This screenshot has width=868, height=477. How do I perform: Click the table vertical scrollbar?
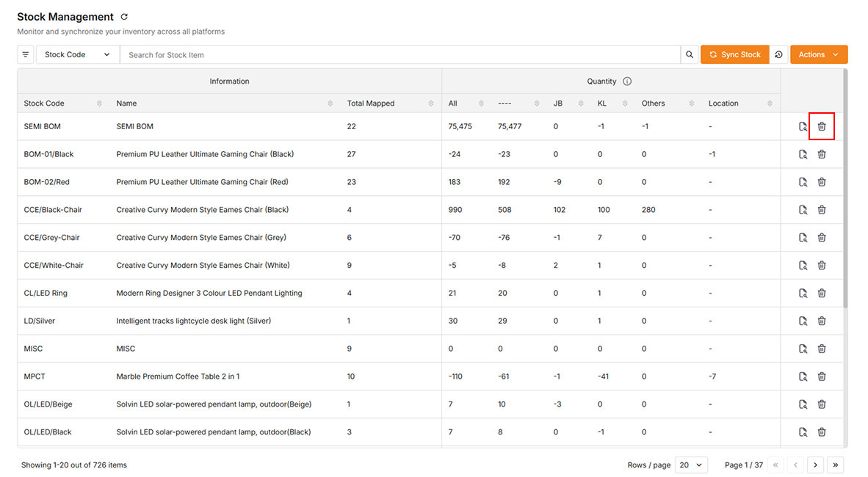pos(845,188)
